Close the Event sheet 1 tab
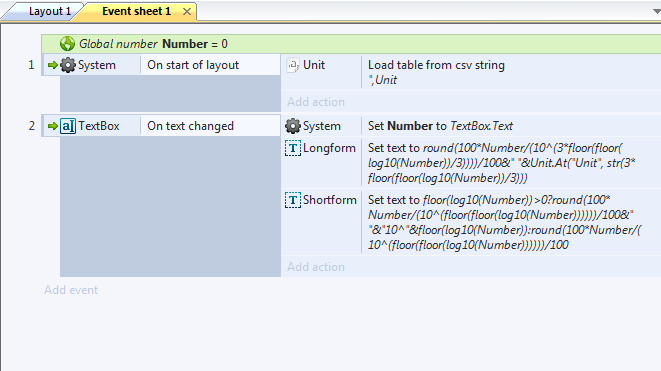The height and width of the screenshot is (371, 661). pos(187,12)
